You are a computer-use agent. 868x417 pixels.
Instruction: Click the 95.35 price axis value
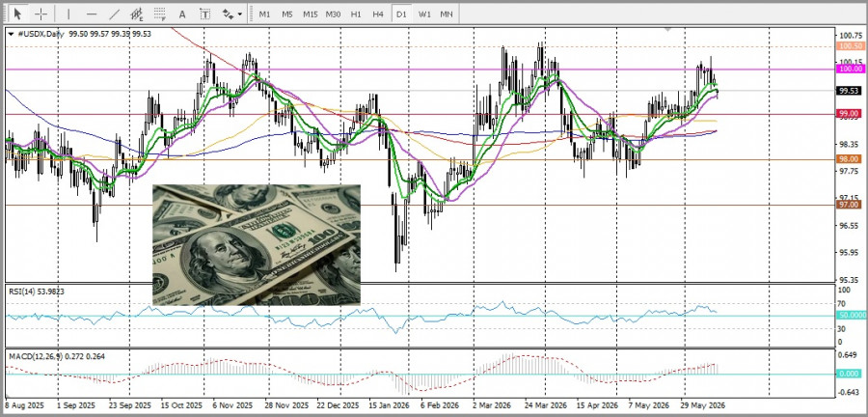click(x=851, y=280)
